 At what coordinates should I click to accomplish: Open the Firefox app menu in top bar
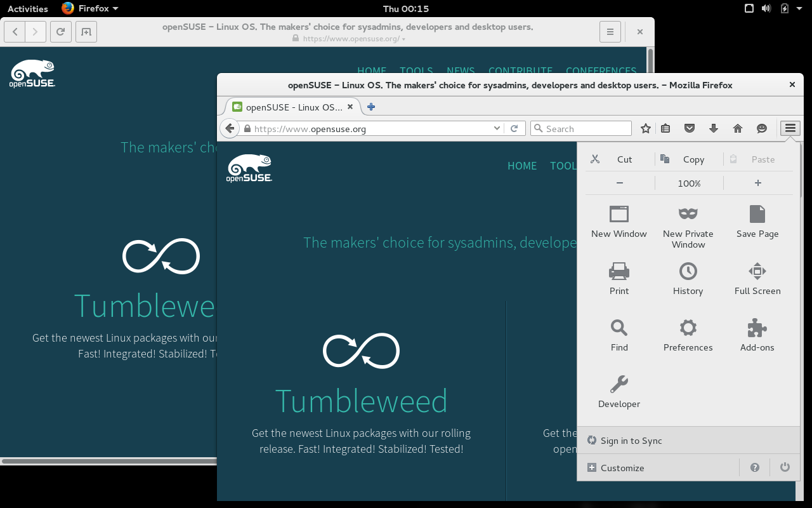(x=90, y=9)
